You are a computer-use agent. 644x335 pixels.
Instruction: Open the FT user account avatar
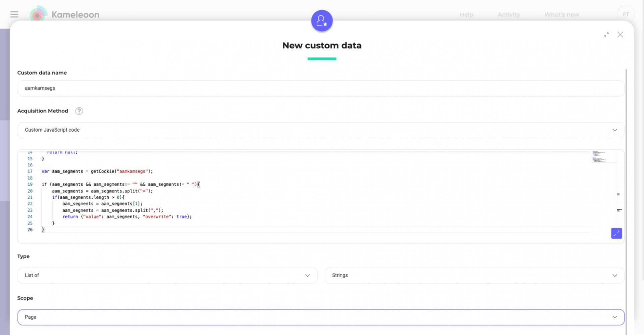(x=626, y=14)
